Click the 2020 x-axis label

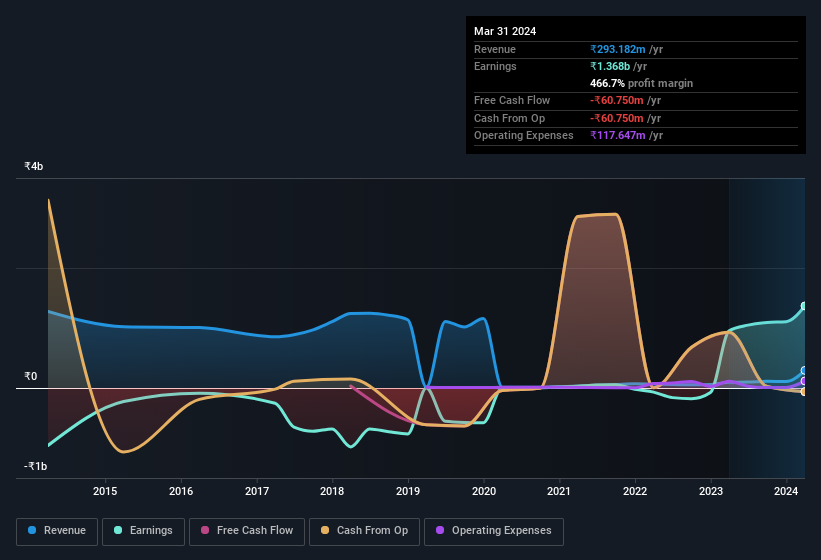(x=484, y=491)
